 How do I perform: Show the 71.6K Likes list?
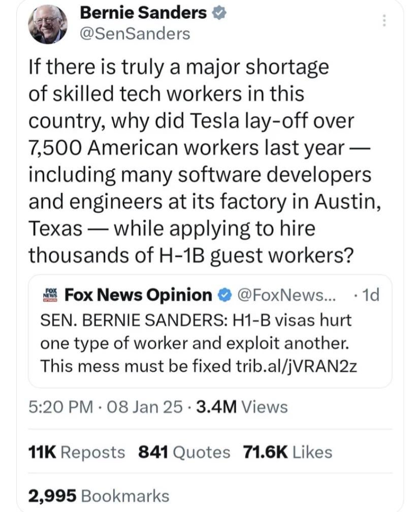287,452
